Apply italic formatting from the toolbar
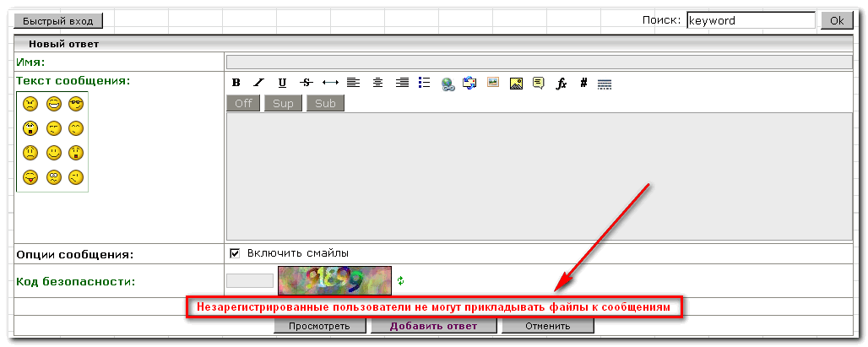The width and height of the screenshot is (868, 347). (x=258, y=83)
